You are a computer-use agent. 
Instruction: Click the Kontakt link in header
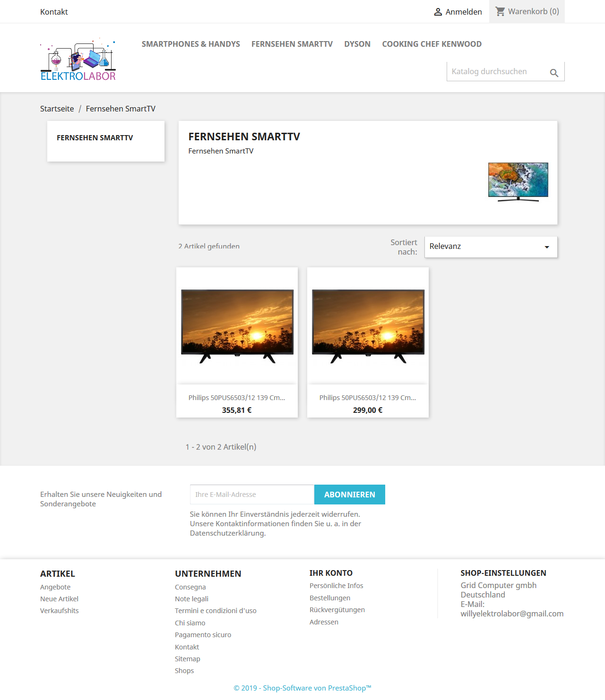pyautogui.click(x=54, y=12)
